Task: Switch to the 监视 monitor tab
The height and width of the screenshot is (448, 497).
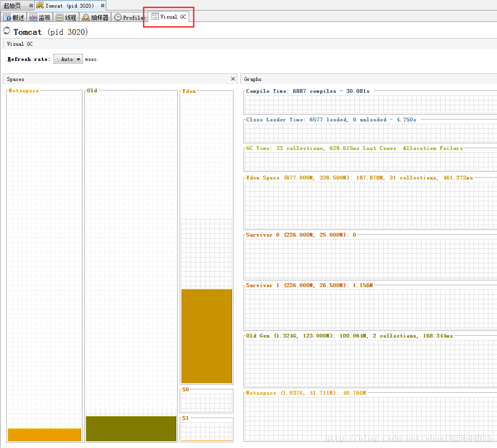Action: (x=40, y=18)
